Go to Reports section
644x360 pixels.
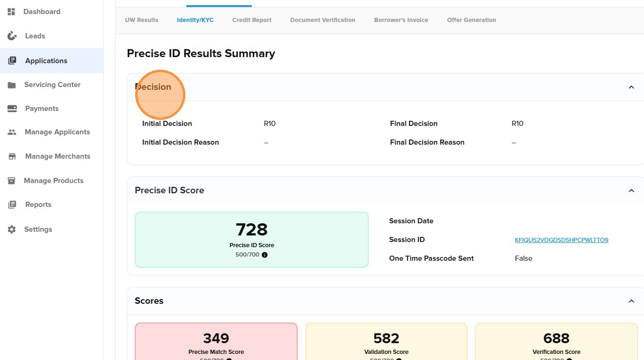pyautogui.click(x=38, y=205)
